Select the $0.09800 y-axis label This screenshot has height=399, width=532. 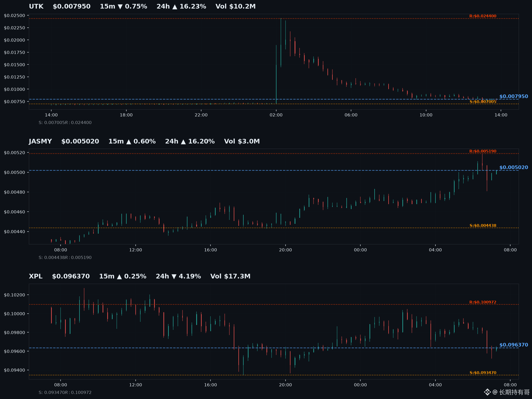tap(14, 333)
